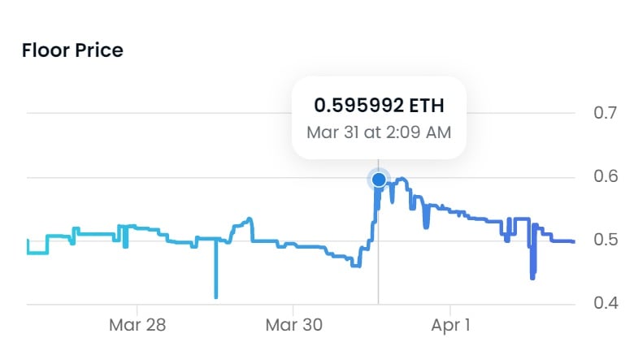Click the tick mark above Mar 28
This screenshot has height=364, width=634.
tap(137, 308)
